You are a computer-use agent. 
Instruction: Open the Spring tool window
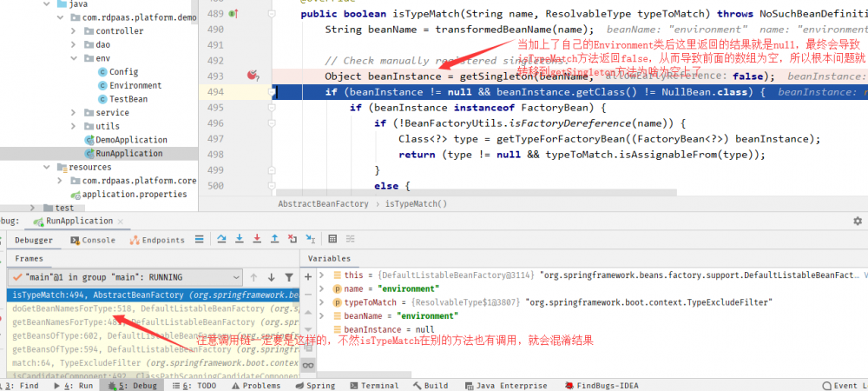tap(316, 386)
